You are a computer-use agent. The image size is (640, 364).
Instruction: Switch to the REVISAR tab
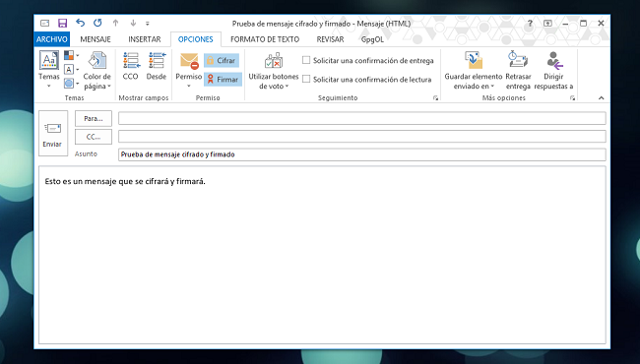330,39
